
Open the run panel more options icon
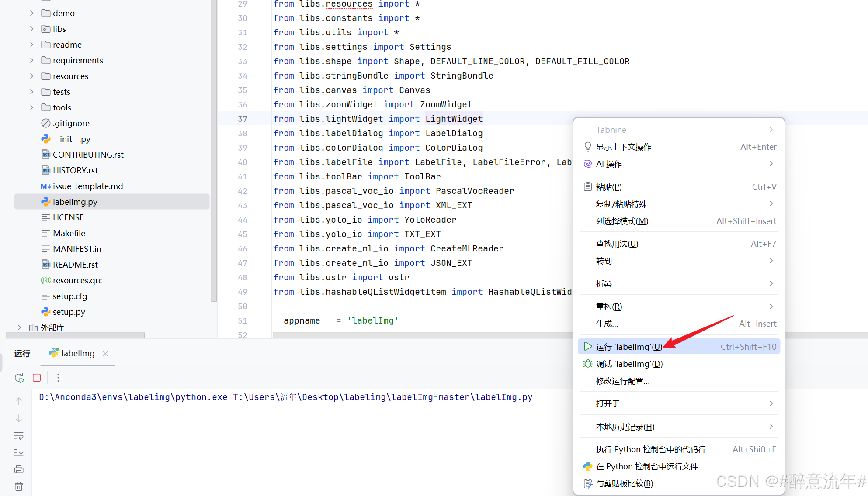[58, 378]
